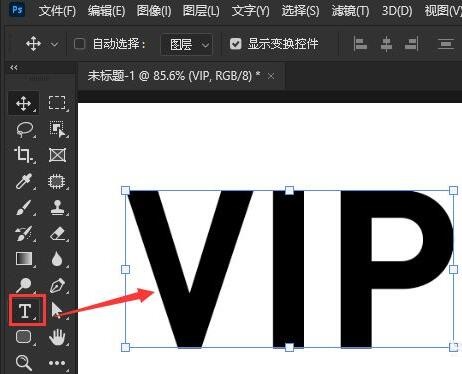Open the 3D(D) menu

coord(397,11)
